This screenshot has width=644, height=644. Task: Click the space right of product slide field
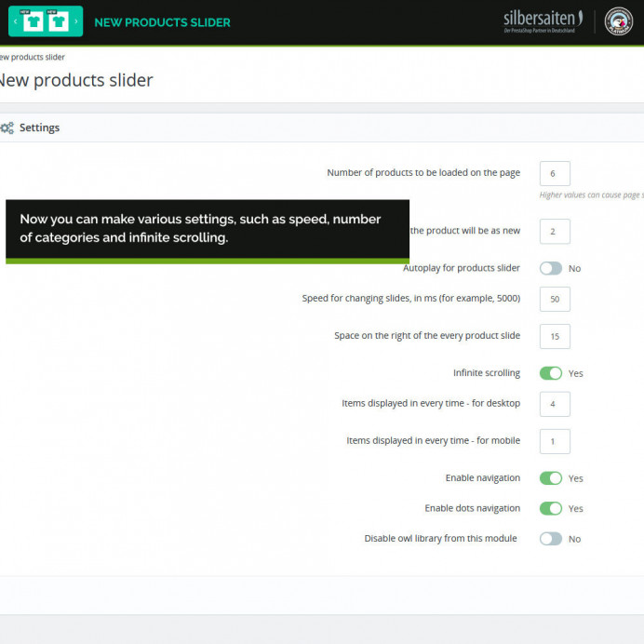pos(555,336)
